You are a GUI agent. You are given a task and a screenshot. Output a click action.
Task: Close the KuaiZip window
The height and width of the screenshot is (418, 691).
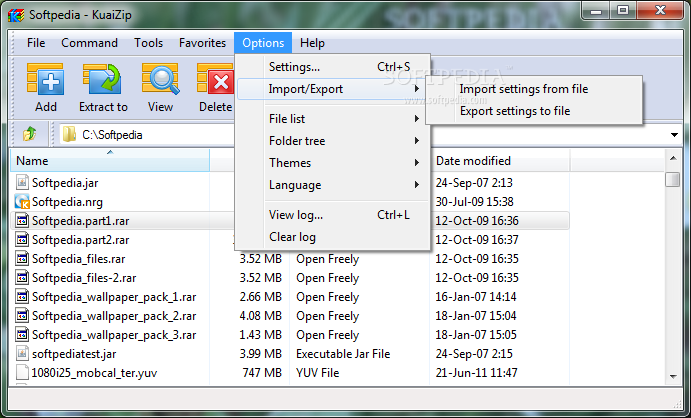660,11
